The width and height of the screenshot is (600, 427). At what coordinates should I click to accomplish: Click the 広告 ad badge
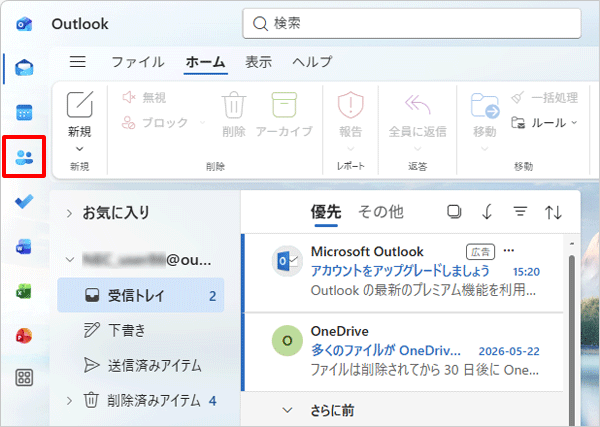pyautogui.click(x=480, y=252)
